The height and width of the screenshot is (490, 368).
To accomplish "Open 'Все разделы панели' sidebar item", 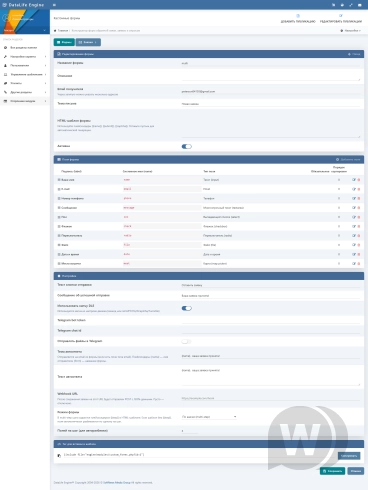I will click(25, 48).
